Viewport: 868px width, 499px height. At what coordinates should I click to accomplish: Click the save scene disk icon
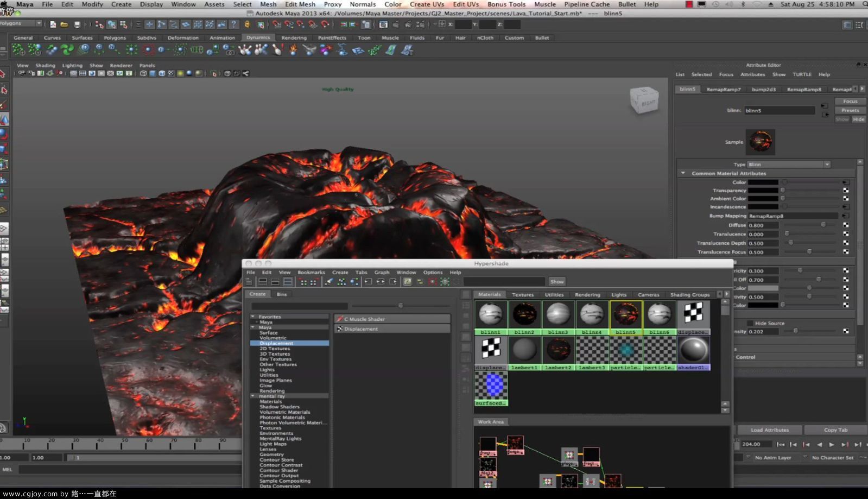[x=77, y=24]
